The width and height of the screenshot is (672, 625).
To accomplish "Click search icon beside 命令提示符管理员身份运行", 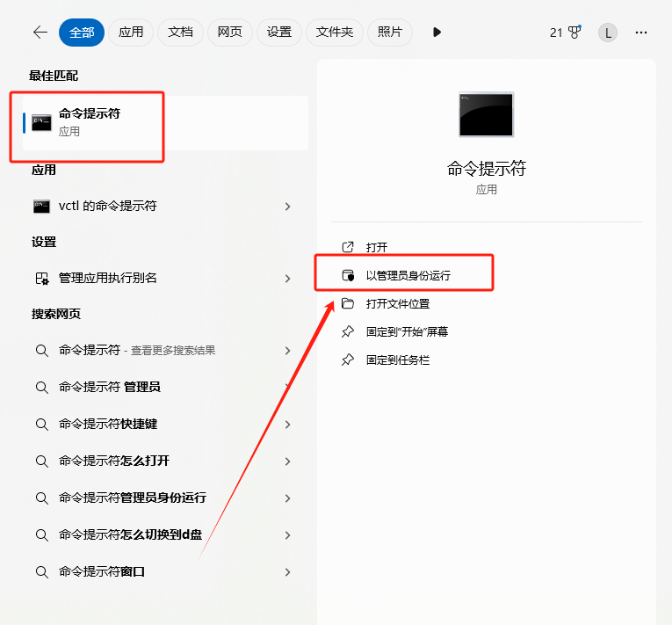I will [x=41, y=498].
